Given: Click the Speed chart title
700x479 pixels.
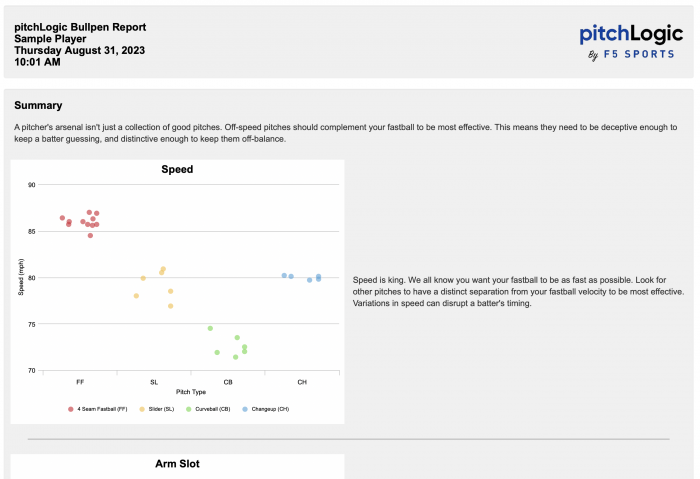Looking at the screenshot, I should [x=177, y=169].
